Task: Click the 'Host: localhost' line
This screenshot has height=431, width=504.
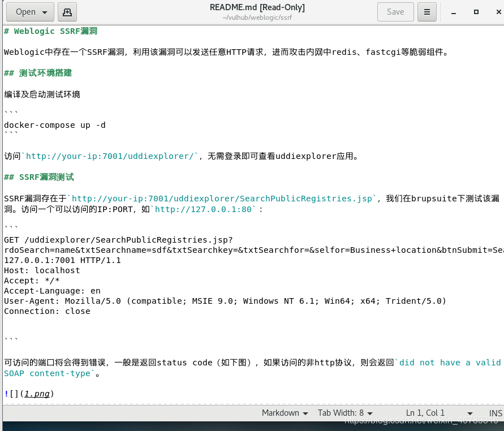Action: tap(42, 270)
